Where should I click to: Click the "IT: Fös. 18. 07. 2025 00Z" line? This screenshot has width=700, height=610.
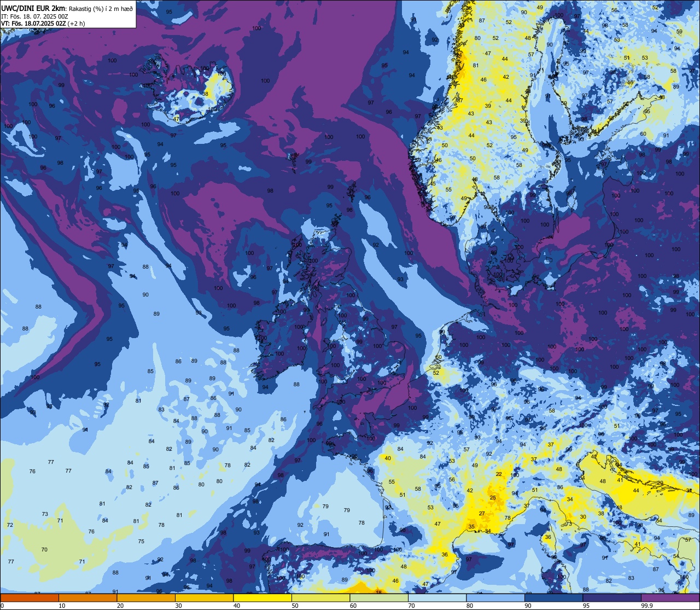click(x=34, y=16)
